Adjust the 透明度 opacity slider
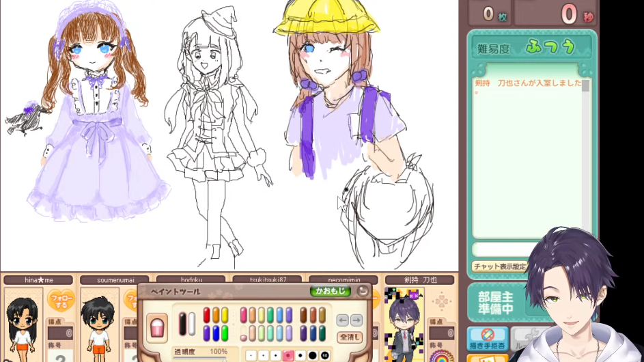Image resolution: width=644 pixels, height=362 pixels. click(x=199, y=359)
